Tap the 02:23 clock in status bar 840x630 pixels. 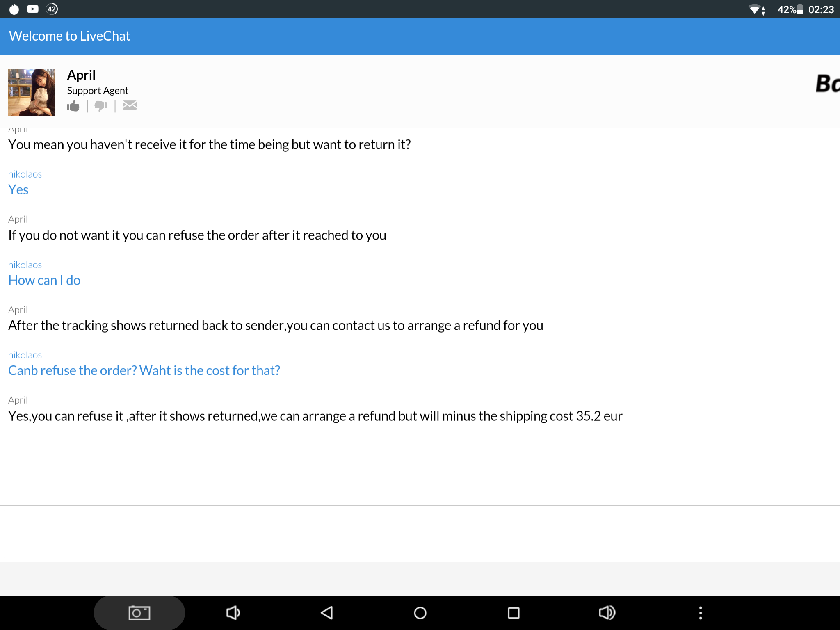tap(821, 9)
